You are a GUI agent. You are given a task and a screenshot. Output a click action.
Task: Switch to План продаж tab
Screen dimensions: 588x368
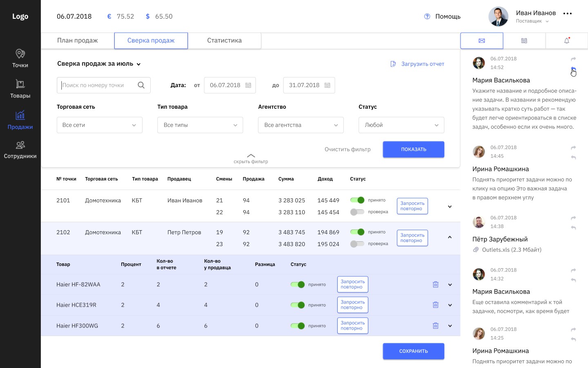78,40
